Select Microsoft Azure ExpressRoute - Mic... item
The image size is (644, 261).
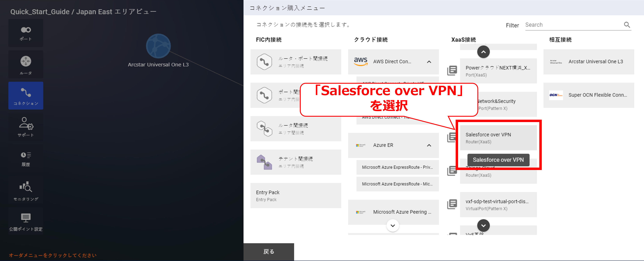pyautogui.click(x=398, y=184)
